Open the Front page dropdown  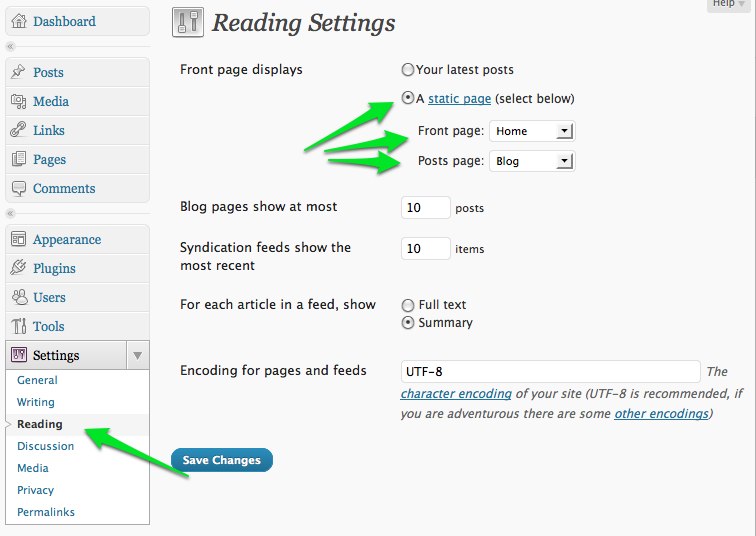(x=532, y=131)
